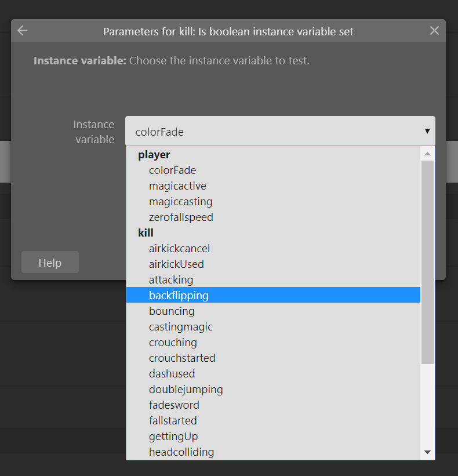
Task: Choose the crouching variable
Action: [273, 342]
